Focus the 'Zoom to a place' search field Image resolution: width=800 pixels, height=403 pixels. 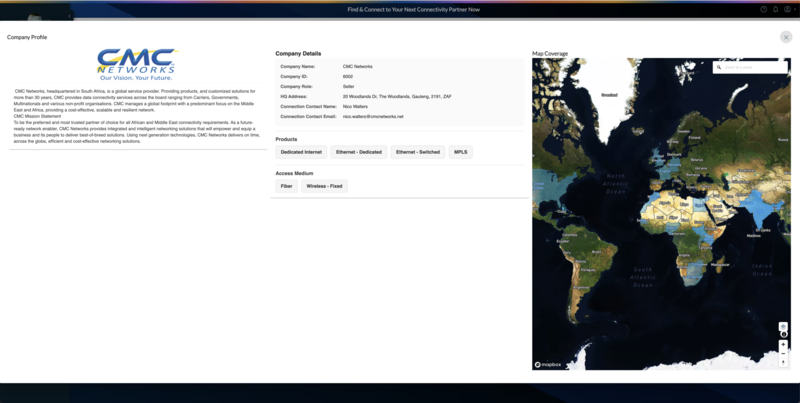click(x=750, y=67)
